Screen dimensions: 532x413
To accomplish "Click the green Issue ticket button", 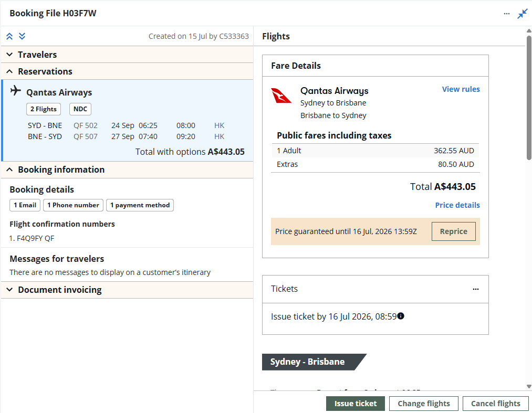I will [356, 404].
